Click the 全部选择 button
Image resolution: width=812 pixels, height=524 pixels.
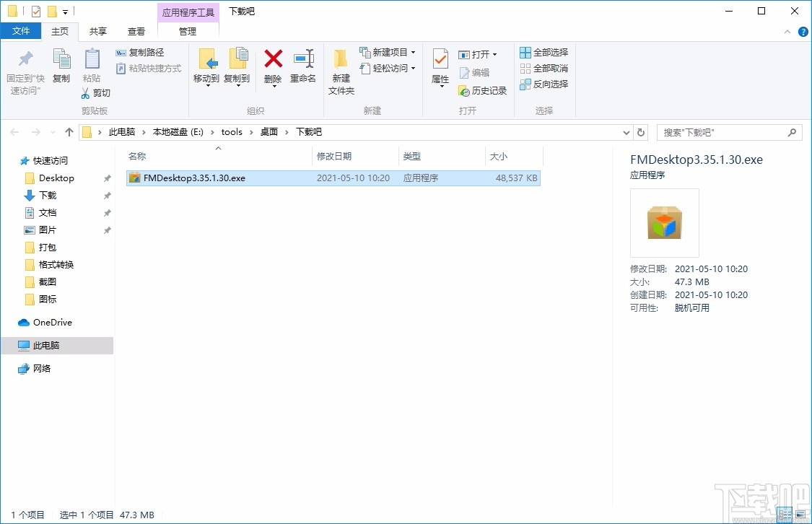click(x=543, y=52)
